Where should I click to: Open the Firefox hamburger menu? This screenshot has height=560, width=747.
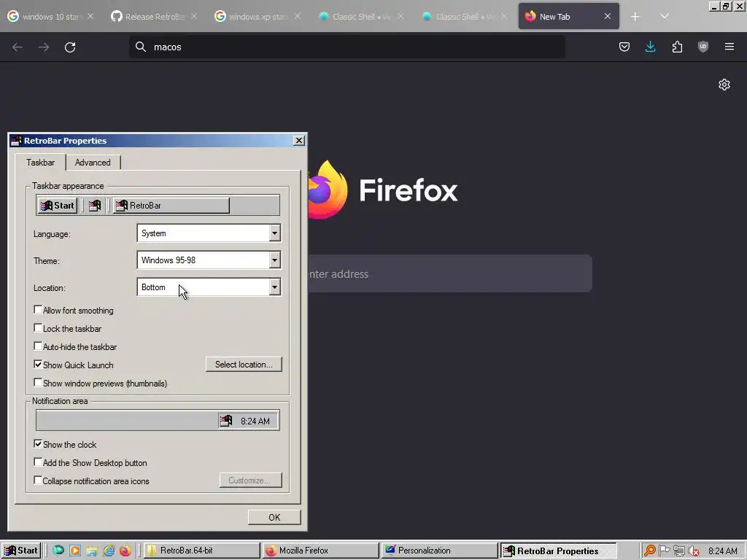(x=729, y=47)
